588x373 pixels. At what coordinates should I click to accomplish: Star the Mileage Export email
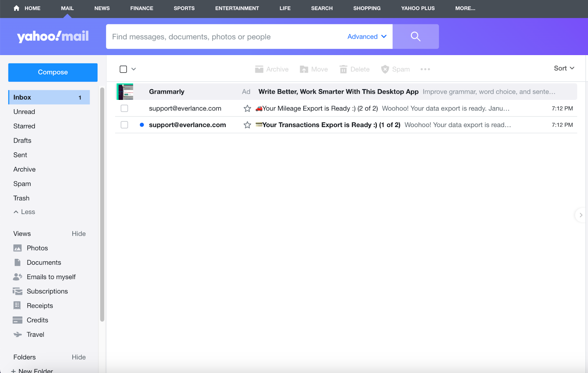pos(247,109)
